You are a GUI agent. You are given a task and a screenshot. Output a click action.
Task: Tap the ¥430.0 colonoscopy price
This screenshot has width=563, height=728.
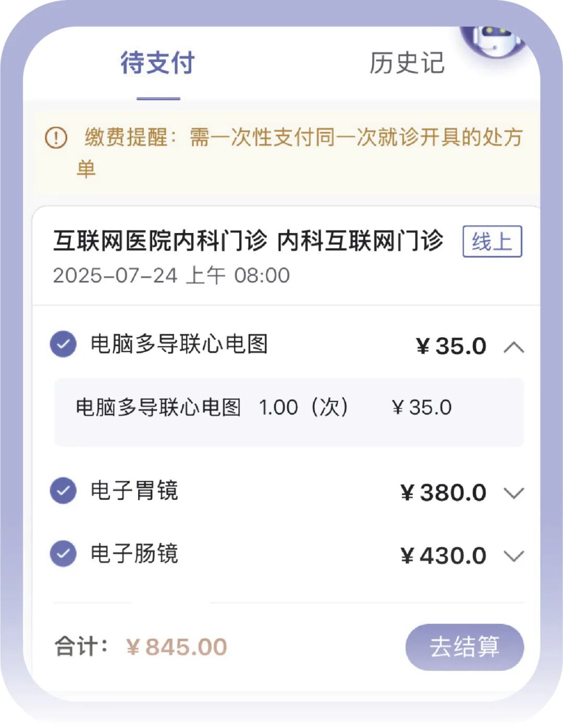coord(444,556)
